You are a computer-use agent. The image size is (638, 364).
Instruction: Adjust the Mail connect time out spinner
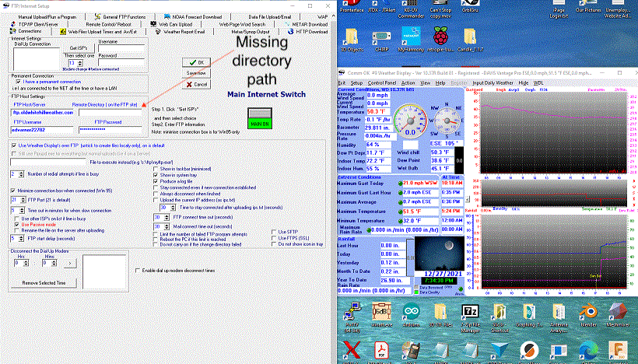[x=167, y=227]
